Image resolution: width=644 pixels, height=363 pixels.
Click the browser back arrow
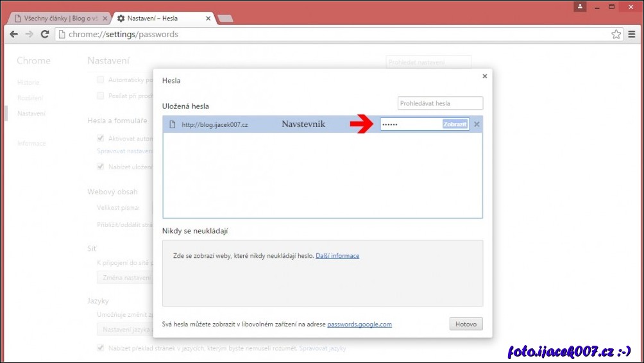coord(13,34)
